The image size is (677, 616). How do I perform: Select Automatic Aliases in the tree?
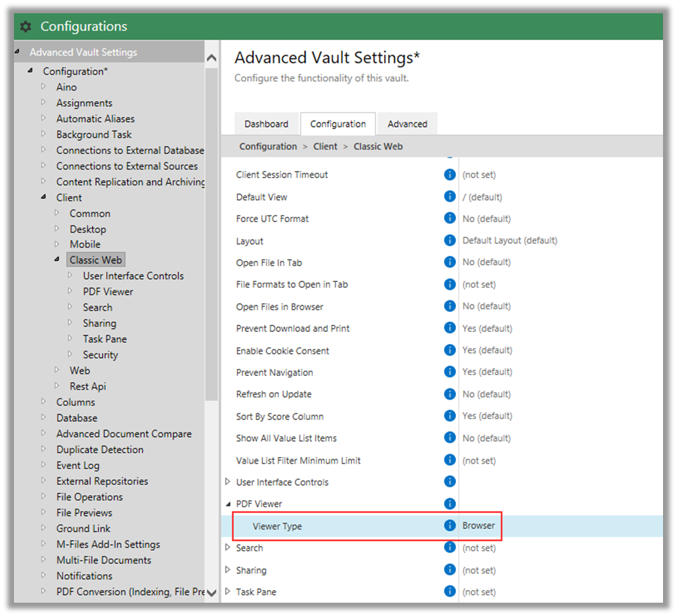[95, 118]
